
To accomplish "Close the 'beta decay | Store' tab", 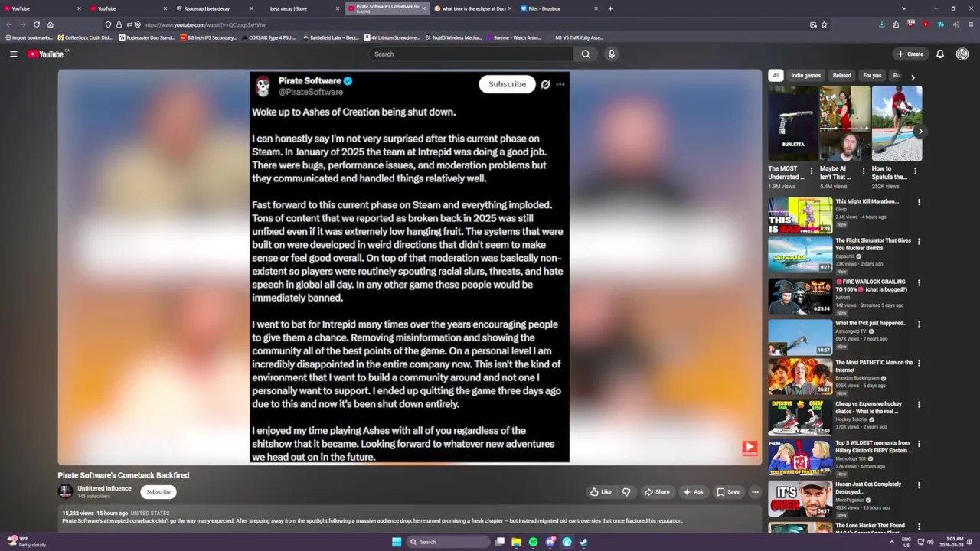I will (337, 8).
